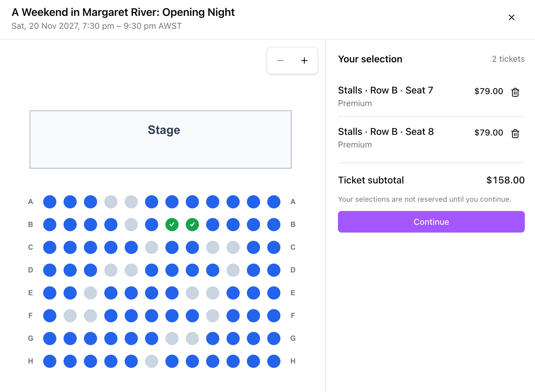Click the Stage area label
Screen dimensions: 535x392
[164, 130]
